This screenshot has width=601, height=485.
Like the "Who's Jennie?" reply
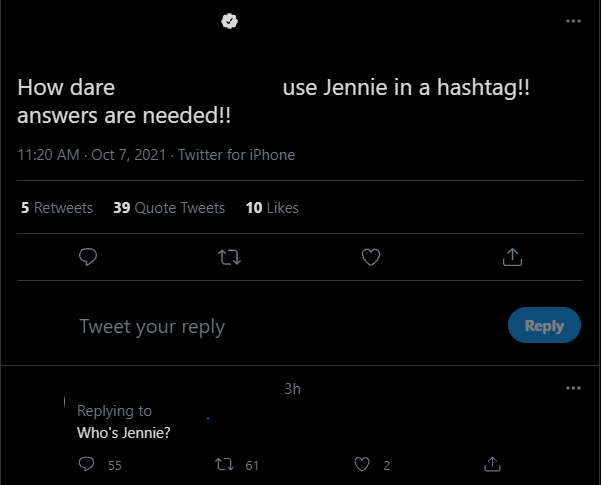362,464
